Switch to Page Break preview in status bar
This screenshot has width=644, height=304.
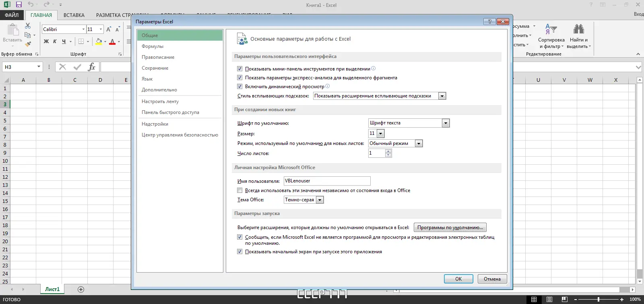pos(565,300)
